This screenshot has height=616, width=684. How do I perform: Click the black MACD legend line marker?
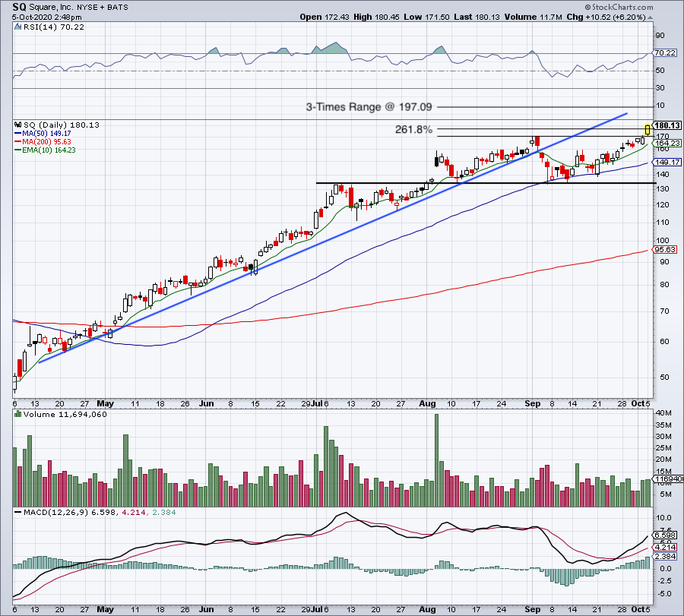pos(18,512)
